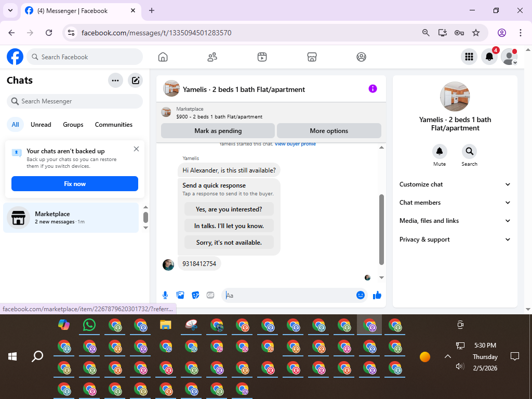Image resolution: width=532 pixels, height=399 pixels.
Task: Click the Search Facebook field
Action: [85, 57]
